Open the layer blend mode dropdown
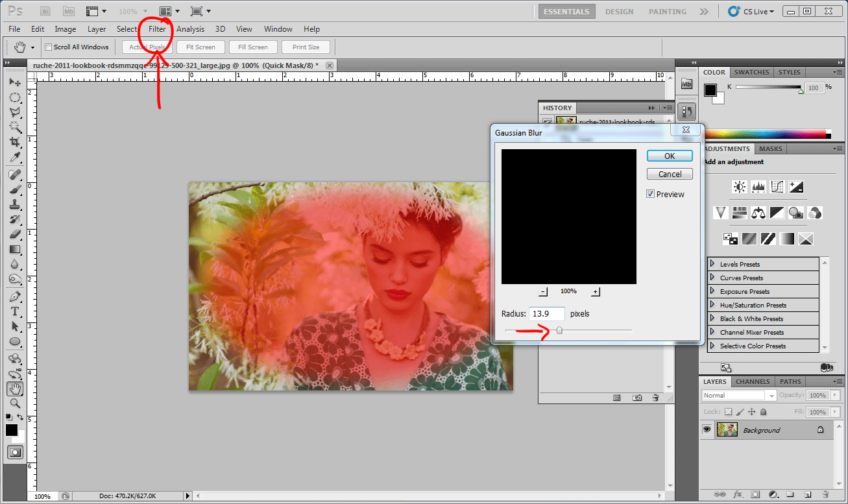 pyautogui.click(x=738, y=395)
